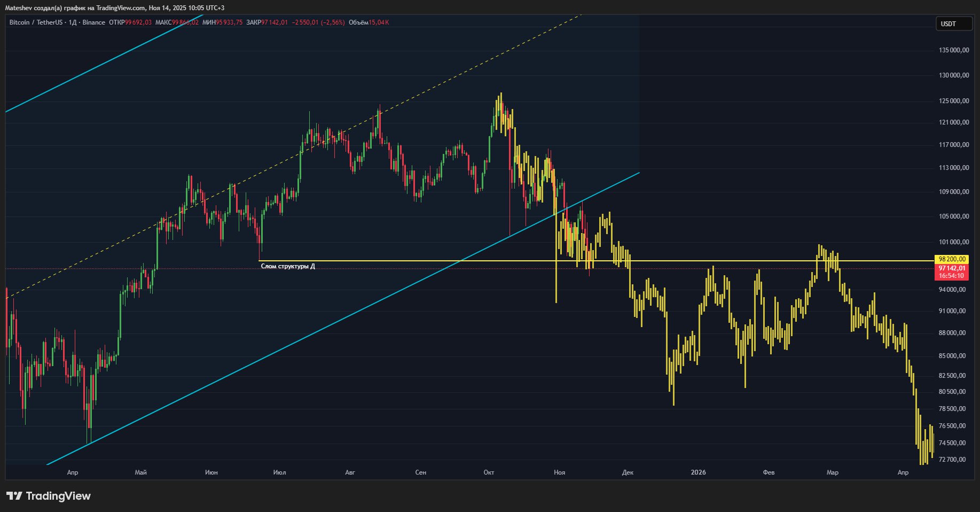Click the 85 000,00 price axis label

(x=952, y=356)
